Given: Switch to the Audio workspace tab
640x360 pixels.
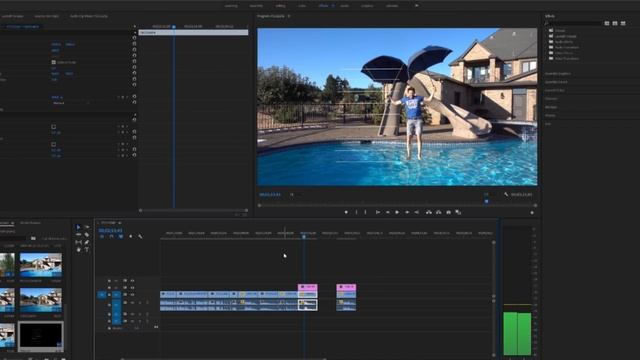Looking at the screenshot, I should [344, 6].
